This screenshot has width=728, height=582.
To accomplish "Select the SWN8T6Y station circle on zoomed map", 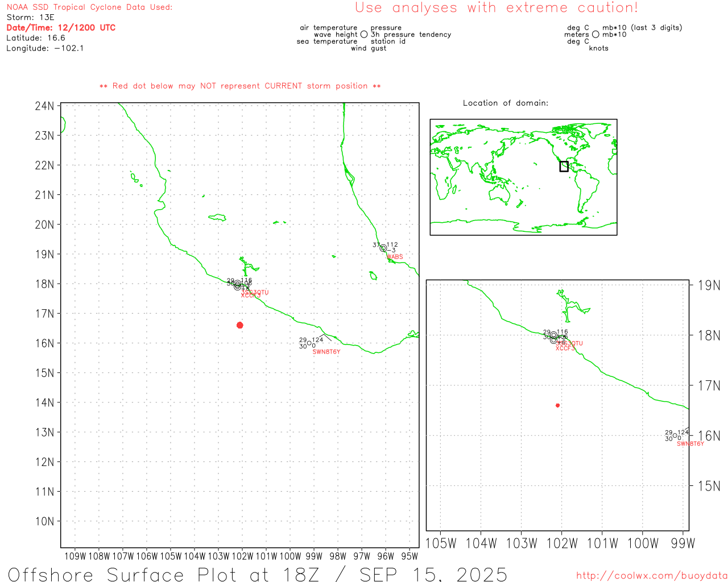I will [675, 436].
